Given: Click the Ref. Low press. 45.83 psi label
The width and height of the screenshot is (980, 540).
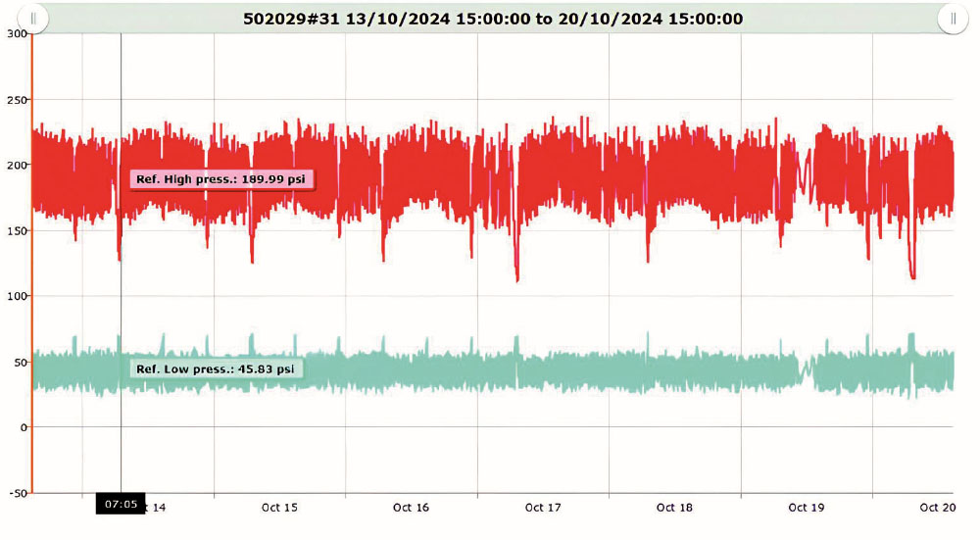Looking at the screenshot, I should [216, 369].
